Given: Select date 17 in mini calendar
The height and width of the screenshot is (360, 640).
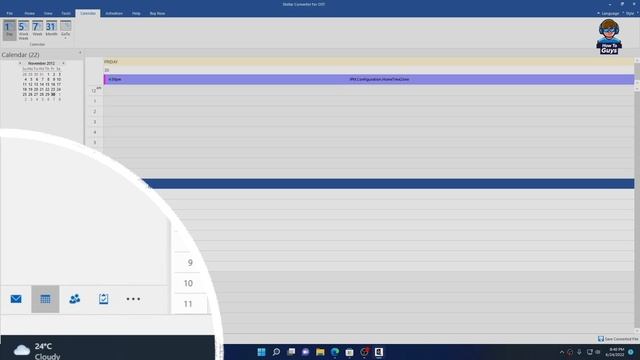Looking at the screenshot, I should pos(59,84).
